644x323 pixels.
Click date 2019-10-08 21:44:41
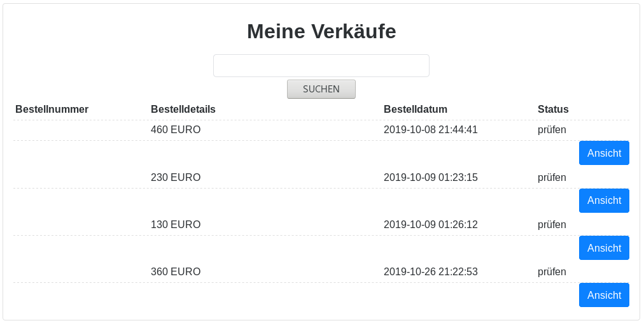tap(430, 130)
